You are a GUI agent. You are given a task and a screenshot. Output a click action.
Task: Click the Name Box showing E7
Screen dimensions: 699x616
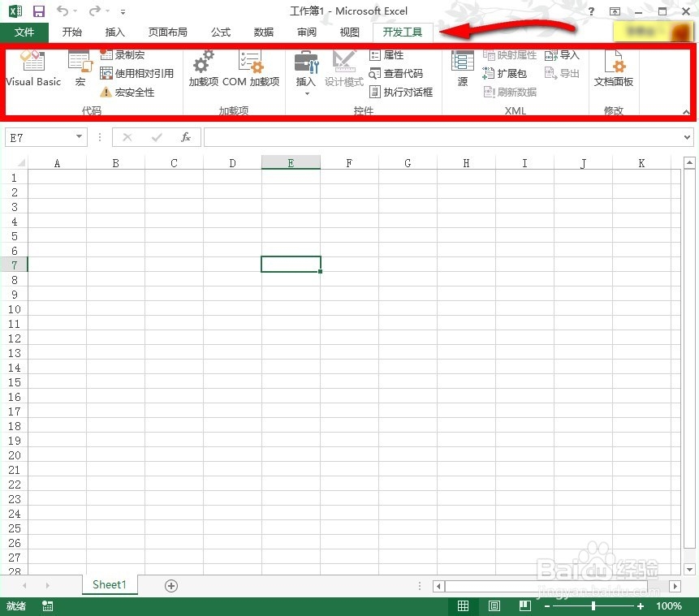tap(39, 138)
